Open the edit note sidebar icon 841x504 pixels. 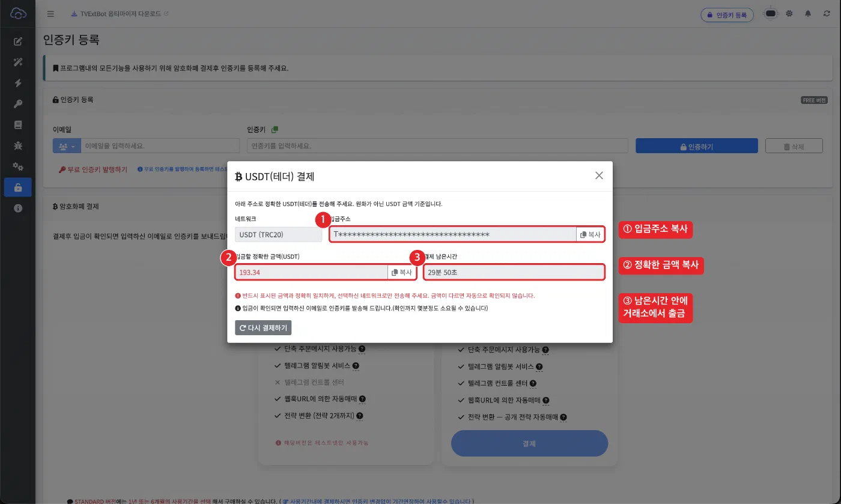(x=18, y=41)
